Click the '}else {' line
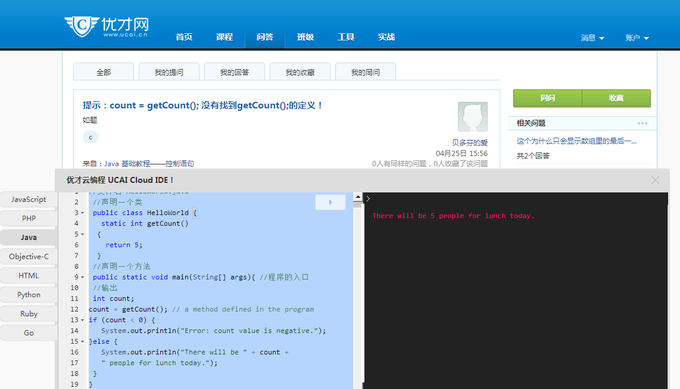 103,342
